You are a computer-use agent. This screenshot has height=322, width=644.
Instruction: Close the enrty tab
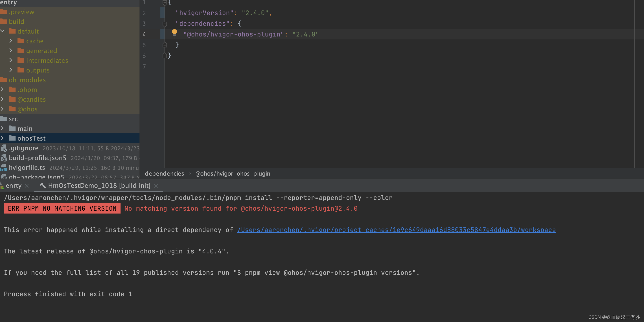click(27, 186)
